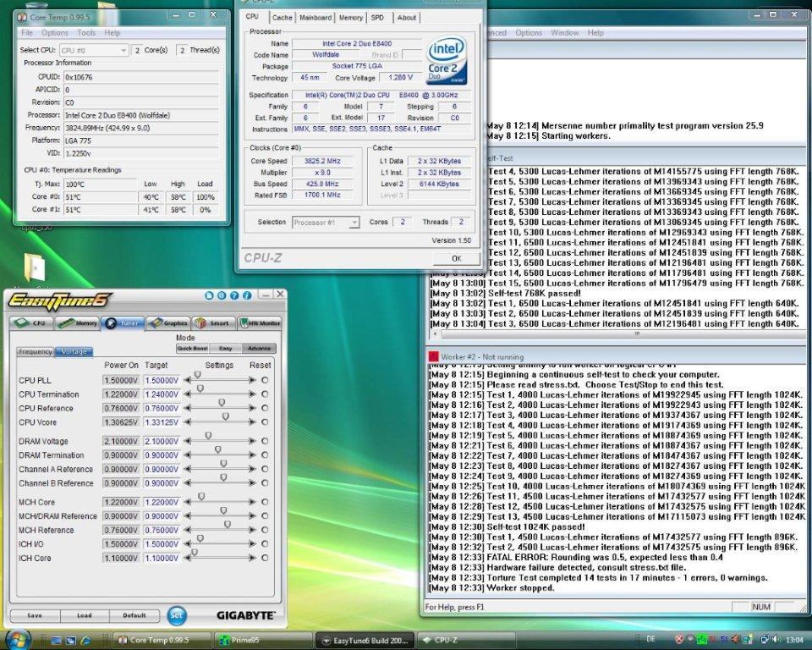The height and width of the screenshot is (650, 812).
Task: Switch to the About tab in CPU-Z
Action: click(x=407, y=18)
